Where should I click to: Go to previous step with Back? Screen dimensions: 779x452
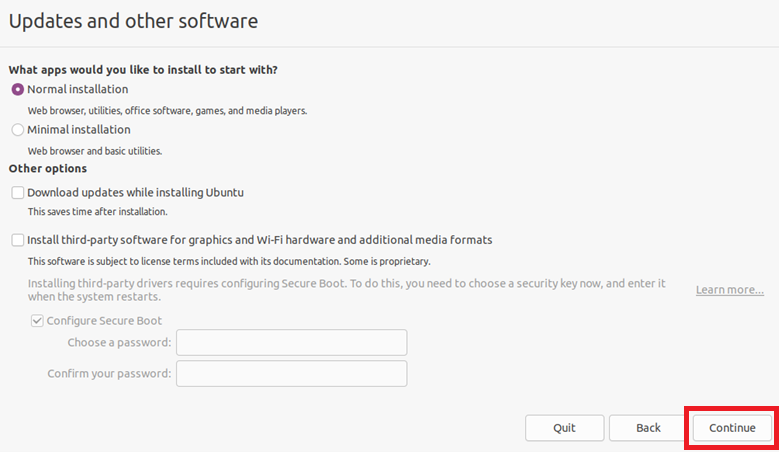click(x=648, y=428)
